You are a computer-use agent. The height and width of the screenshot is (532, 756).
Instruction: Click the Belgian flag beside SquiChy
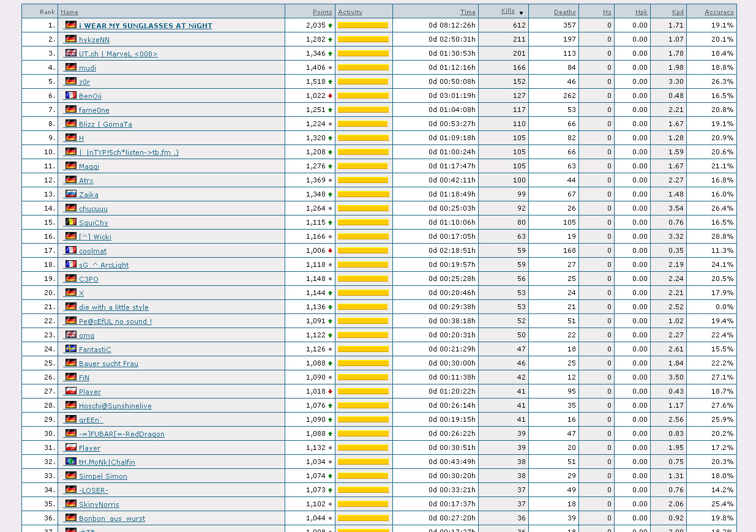71,222
